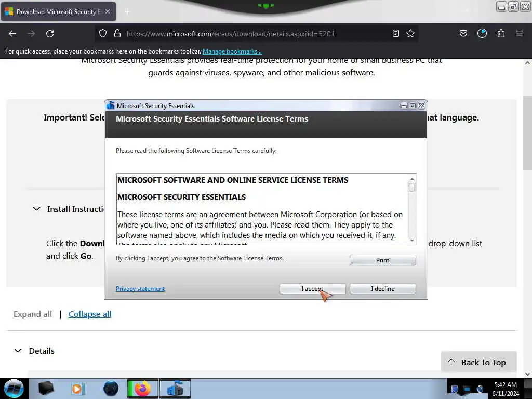Screen dimensions: 532x399
Task: Open a new browser tab
Action: click(x=127, y=12)
